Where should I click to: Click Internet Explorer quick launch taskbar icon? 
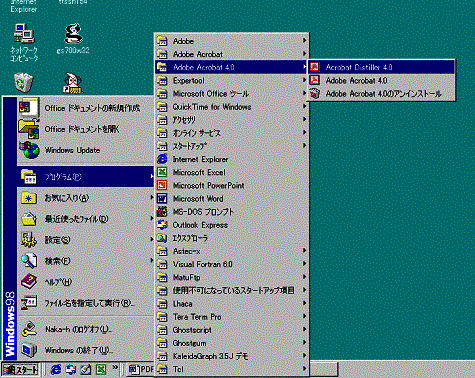click(56, 369)
